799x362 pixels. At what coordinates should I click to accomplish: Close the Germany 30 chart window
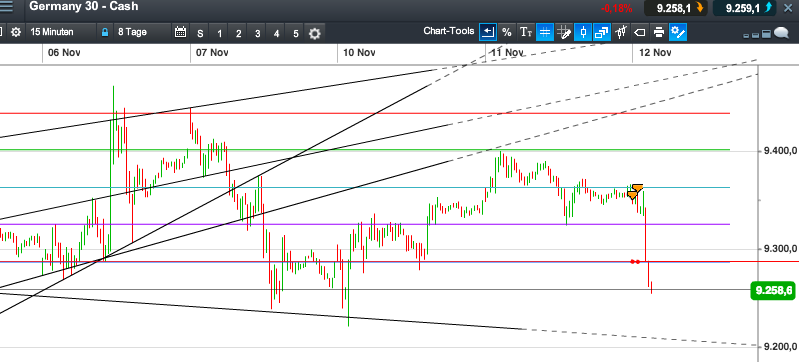pyautogui.click(x=788, y=8)
